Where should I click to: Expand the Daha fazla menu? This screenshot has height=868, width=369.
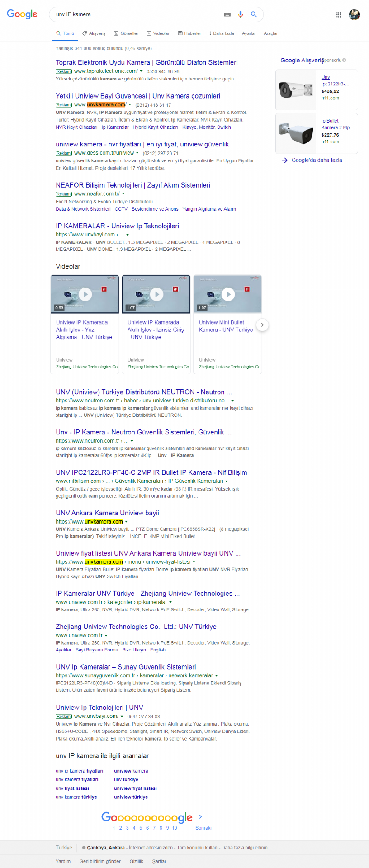pos(222,33)
